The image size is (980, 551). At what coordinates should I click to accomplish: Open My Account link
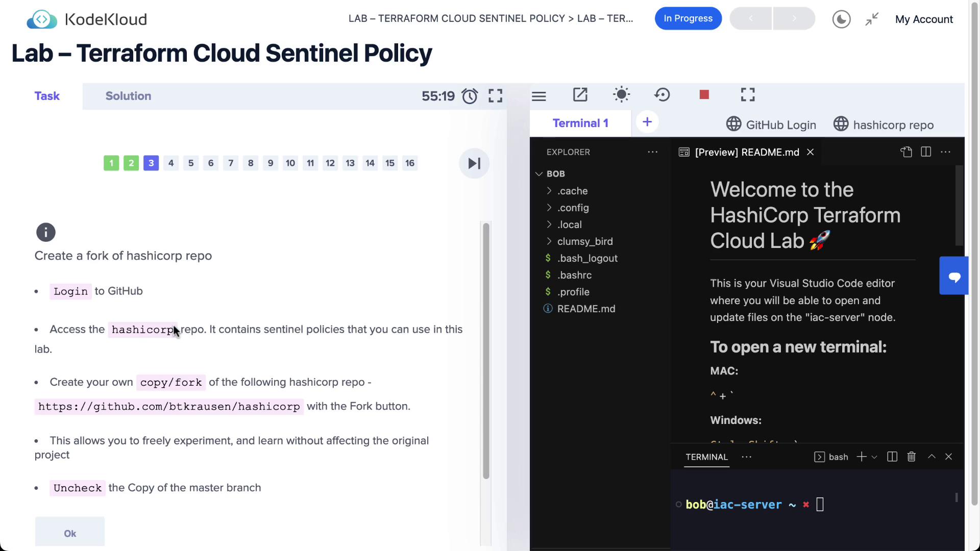pos(924,19)
